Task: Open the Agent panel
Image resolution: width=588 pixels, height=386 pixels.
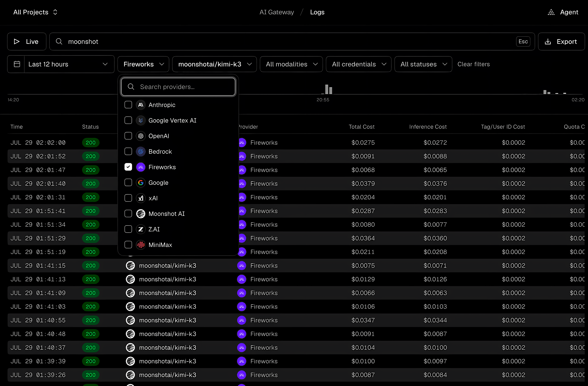Action: pos(563,12)
